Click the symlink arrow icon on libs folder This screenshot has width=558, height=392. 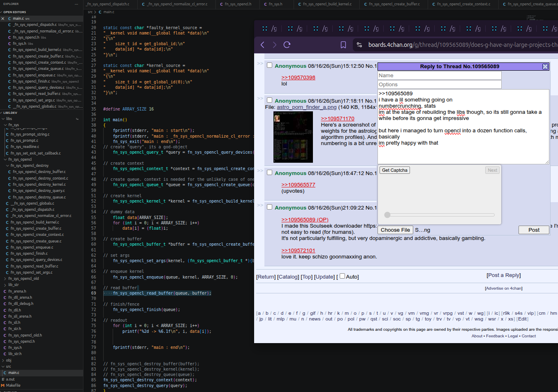pyautogui.click(x=77, y=119)
